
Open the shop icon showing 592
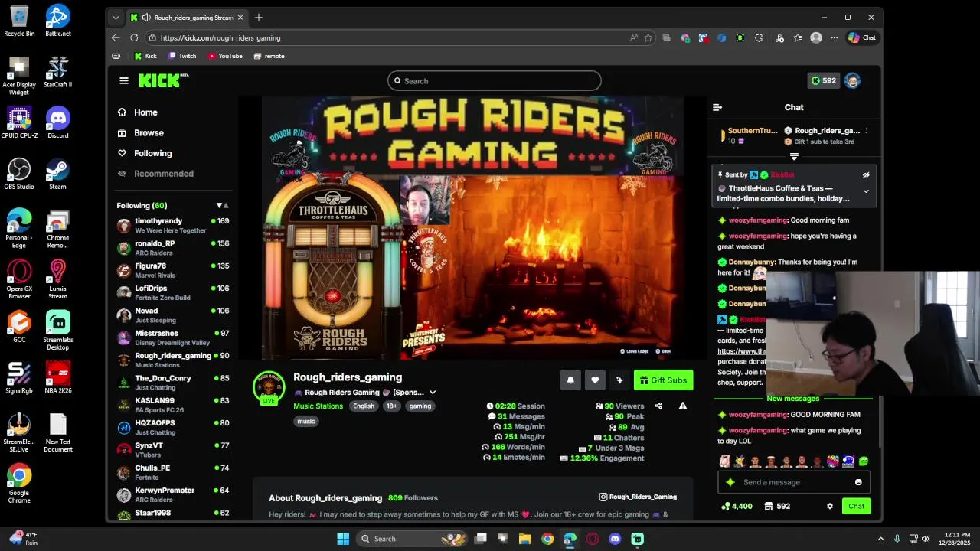pyautogui.click(x=776, y=506)
